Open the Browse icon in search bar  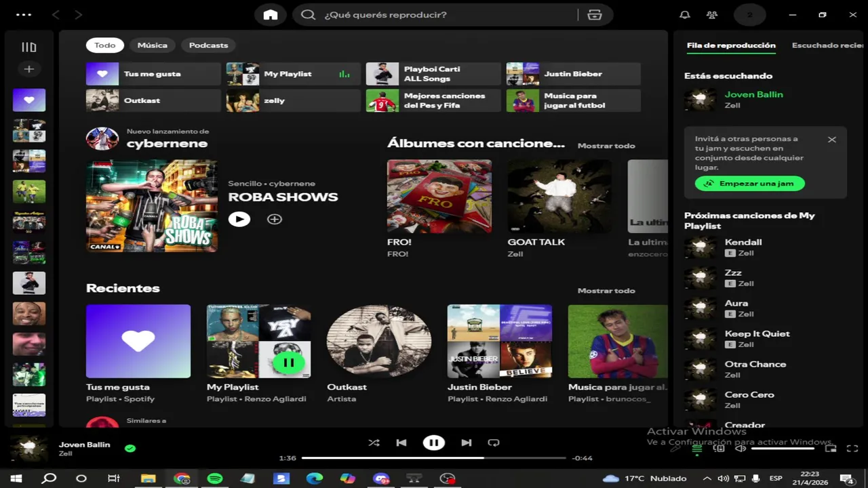click(595, 15)
